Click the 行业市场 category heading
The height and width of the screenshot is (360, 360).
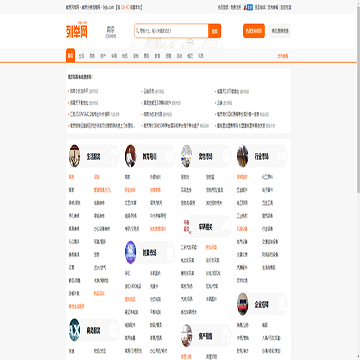[x=262, y=156]
